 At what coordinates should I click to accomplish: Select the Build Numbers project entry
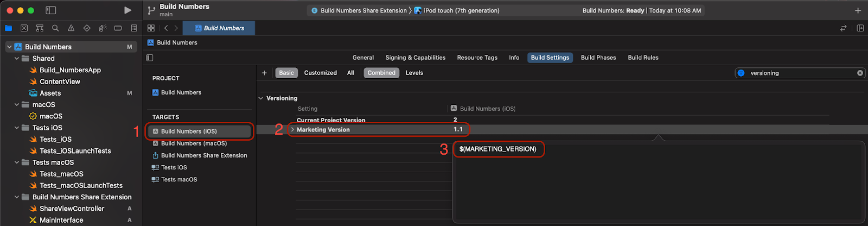tap(181, 92)
